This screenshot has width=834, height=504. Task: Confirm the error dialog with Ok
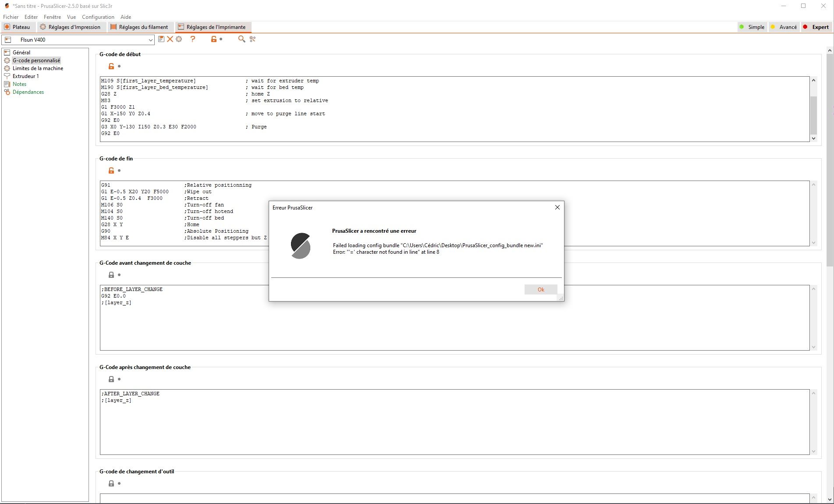coord(541,289)
